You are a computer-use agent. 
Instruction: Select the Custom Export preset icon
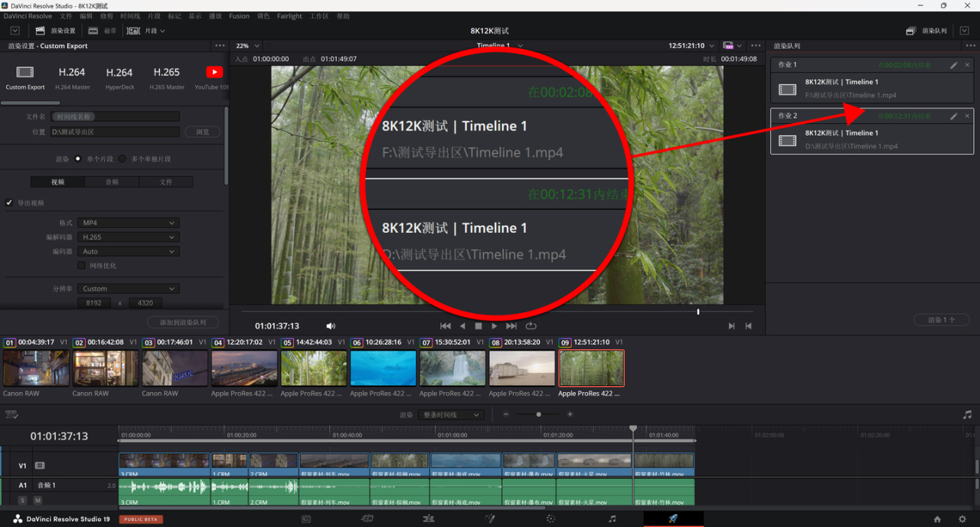(25, 72)
